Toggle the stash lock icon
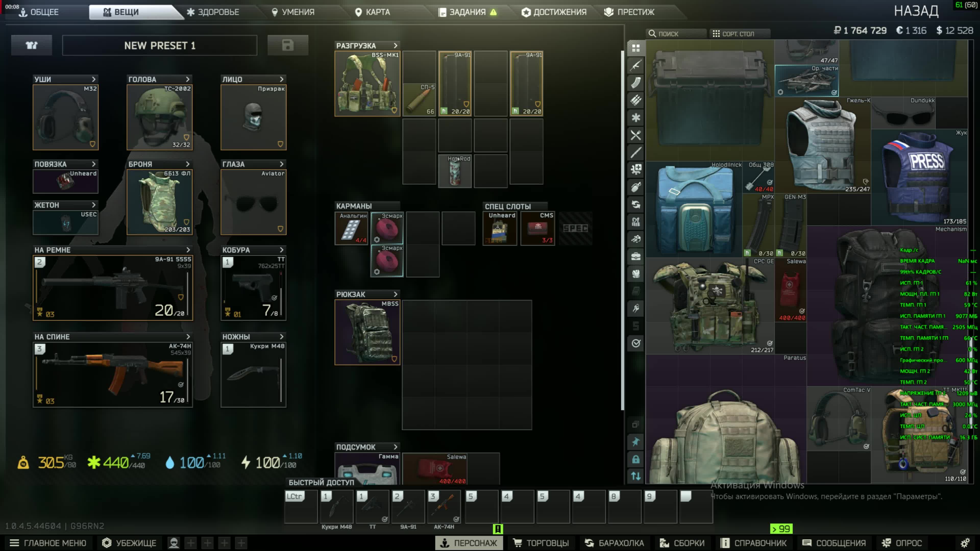Screen dimensions: 980x551 (636, 459)
